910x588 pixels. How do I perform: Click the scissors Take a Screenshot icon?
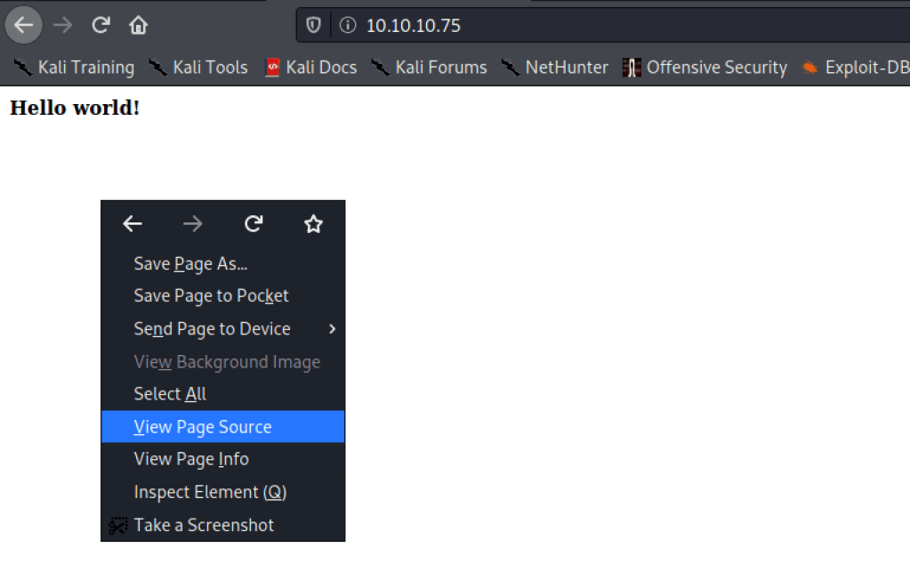[x=117, y=526]
